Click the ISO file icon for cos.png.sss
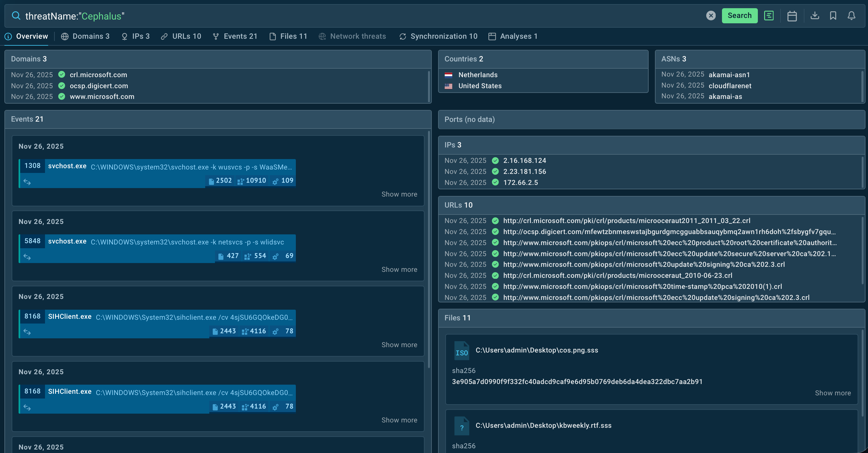This screenshot has width=868, height=453. click(461, 351)
